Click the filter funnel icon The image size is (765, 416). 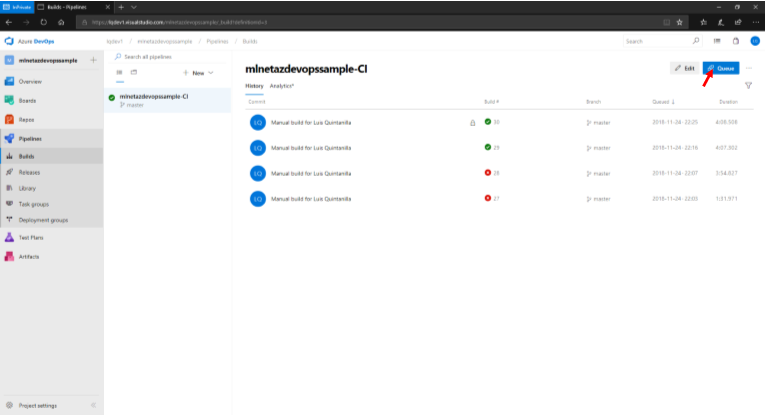(x=748, y=86)
